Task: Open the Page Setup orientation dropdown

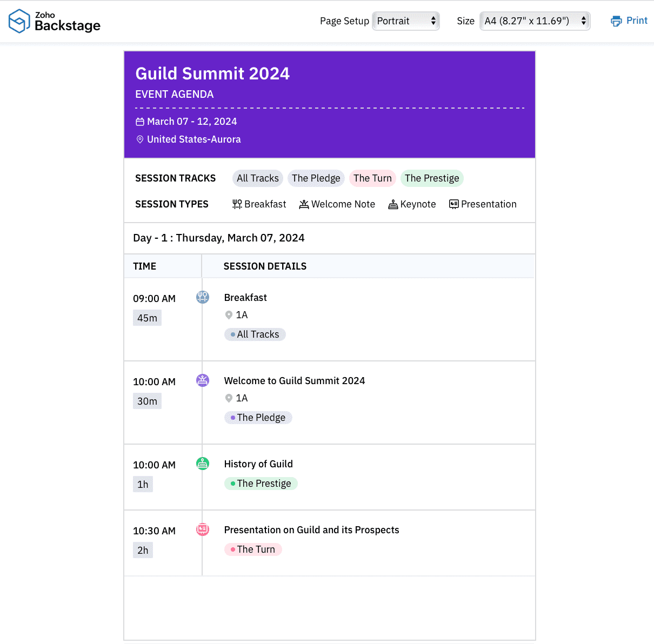Action: point(406,21)
